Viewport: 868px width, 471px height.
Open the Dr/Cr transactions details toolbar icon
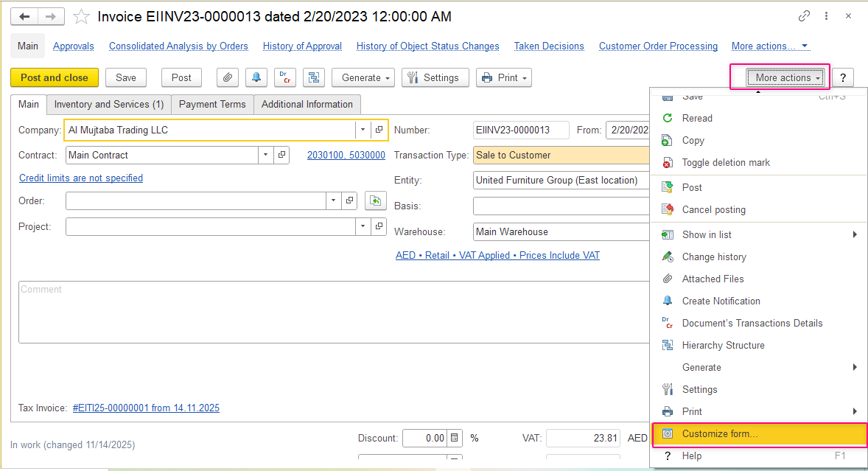pyautogui.click(x=285, y=78)
